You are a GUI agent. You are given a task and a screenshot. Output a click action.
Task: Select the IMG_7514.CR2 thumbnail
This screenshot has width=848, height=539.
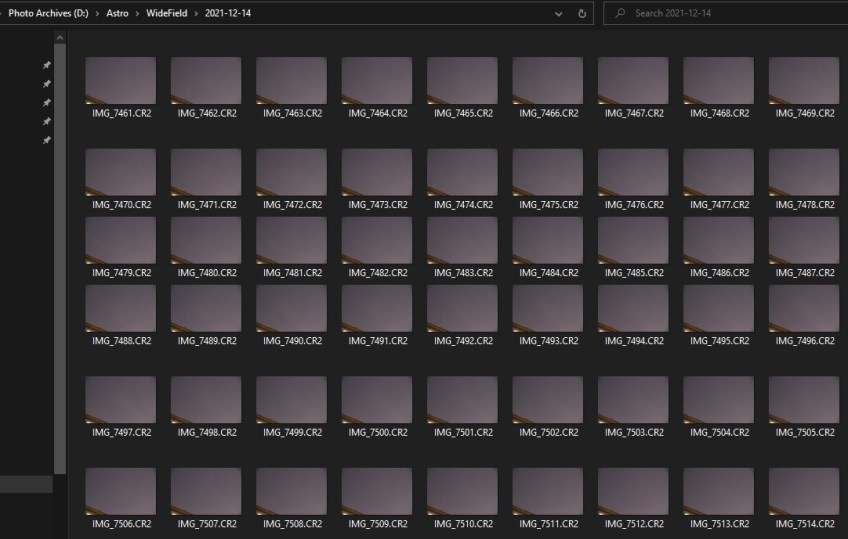coord(803,492)
